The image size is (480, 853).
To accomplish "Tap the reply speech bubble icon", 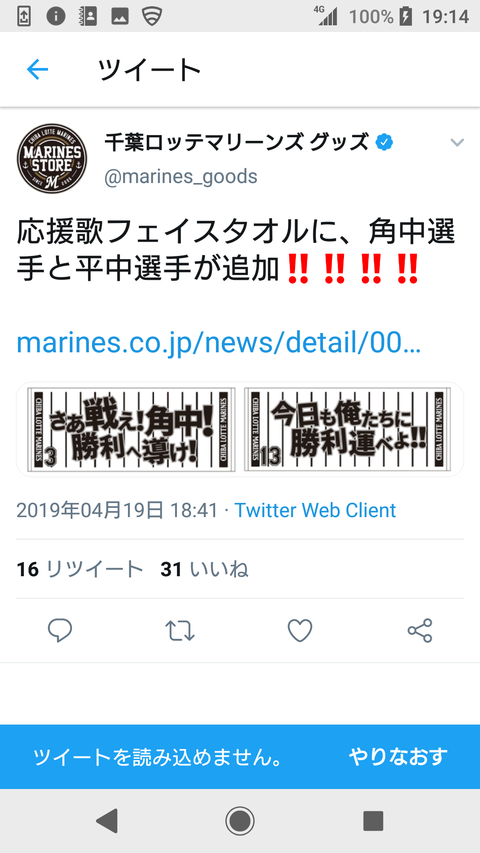I will [x=60, y=631].
